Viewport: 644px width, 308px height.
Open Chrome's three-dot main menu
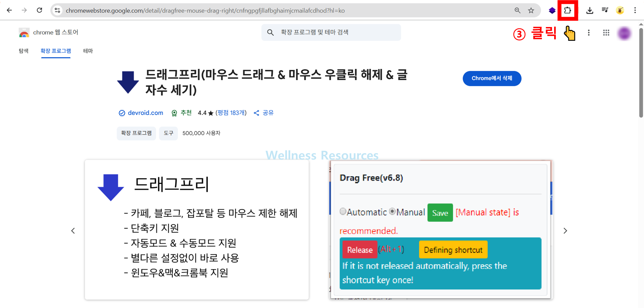(635, 11)
